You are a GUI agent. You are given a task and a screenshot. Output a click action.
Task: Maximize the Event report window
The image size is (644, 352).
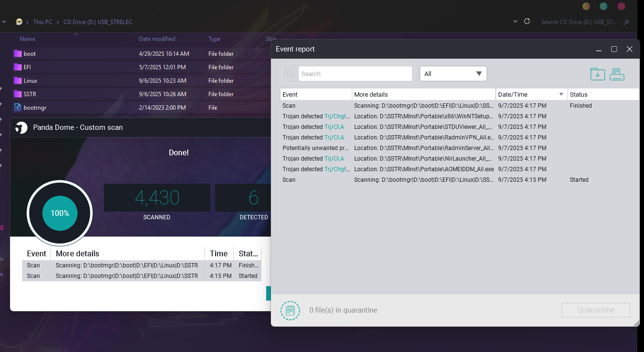[614, 49]
